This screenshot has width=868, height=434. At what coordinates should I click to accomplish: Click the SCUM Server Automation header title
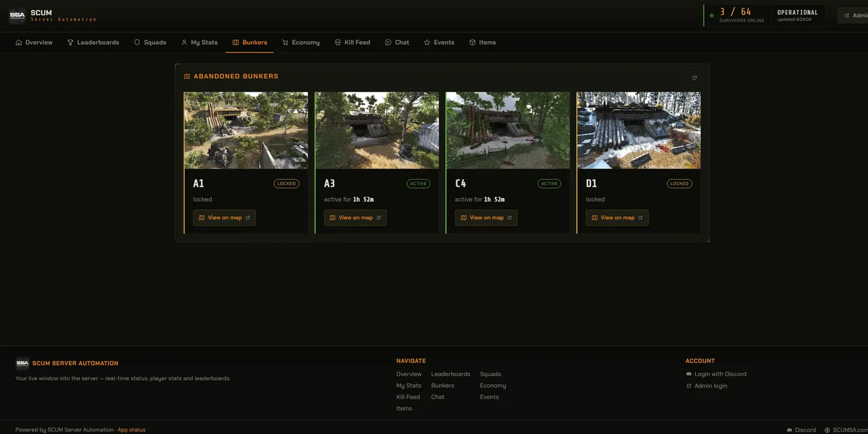[64, 15]
